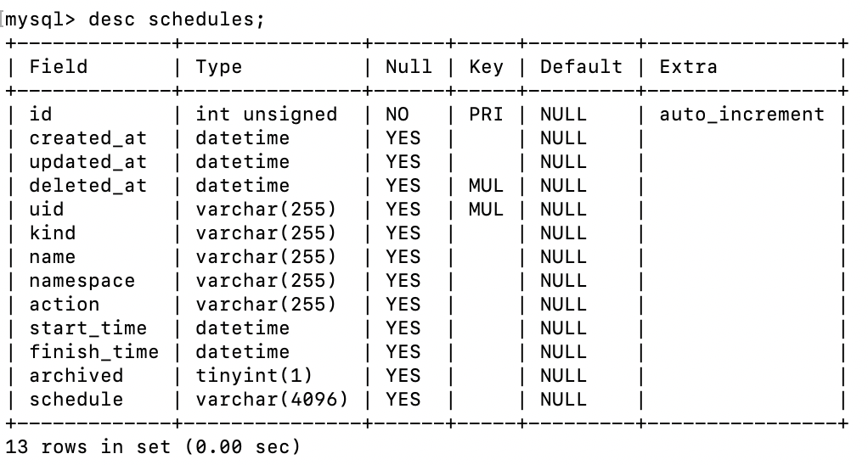Screen dimensions: 868x465
Task: Click the Extra column header
Action: click(x=688, y=67)
